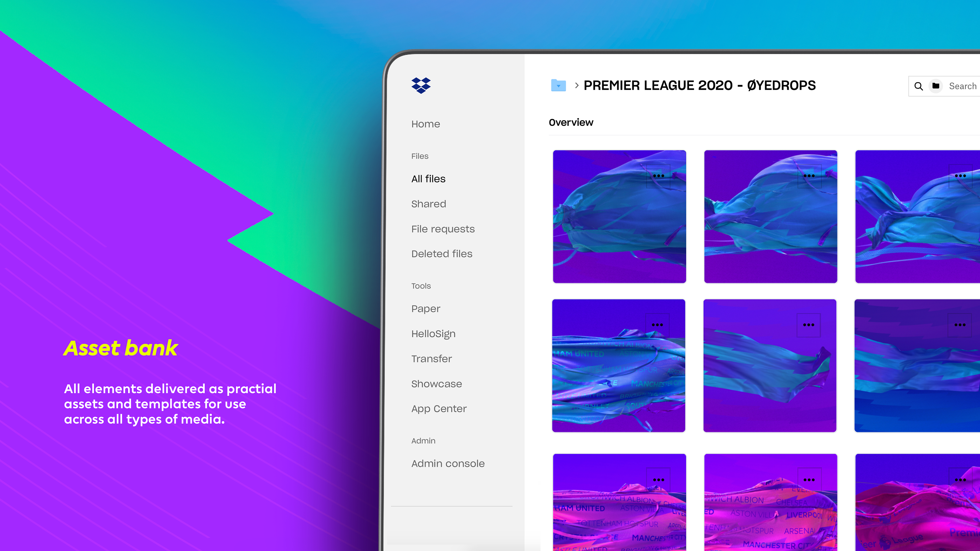Open the folder dropdown icon in breadcrumb
The height and width of the screenshot is (551, 980).
coord(558,85)
